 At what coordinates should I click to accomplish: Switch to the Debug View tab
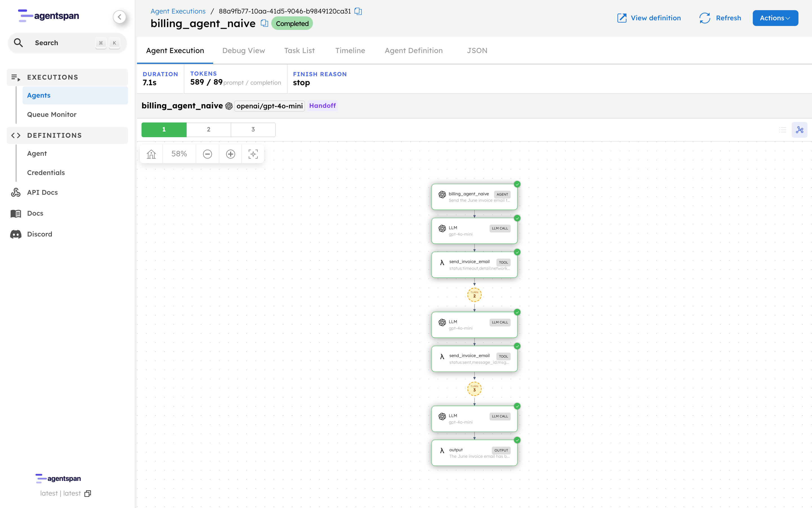244,51
